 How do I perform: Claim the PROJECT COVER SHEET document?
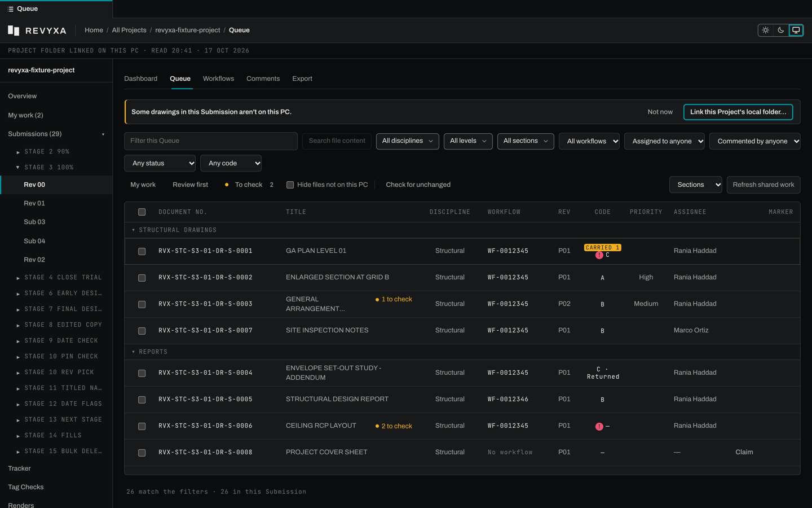[x=744, y=452]
